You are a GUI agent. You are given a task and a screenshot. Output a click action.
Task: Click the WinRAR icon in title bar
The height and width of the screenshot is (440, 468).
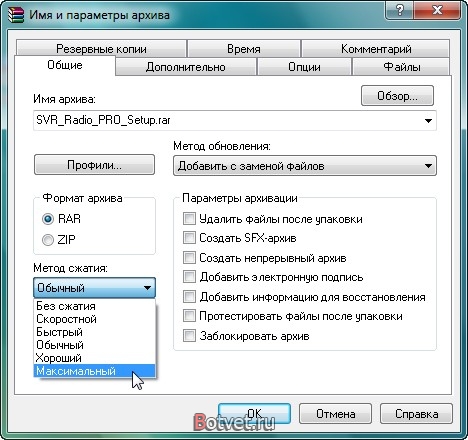(x=16, y=15)
